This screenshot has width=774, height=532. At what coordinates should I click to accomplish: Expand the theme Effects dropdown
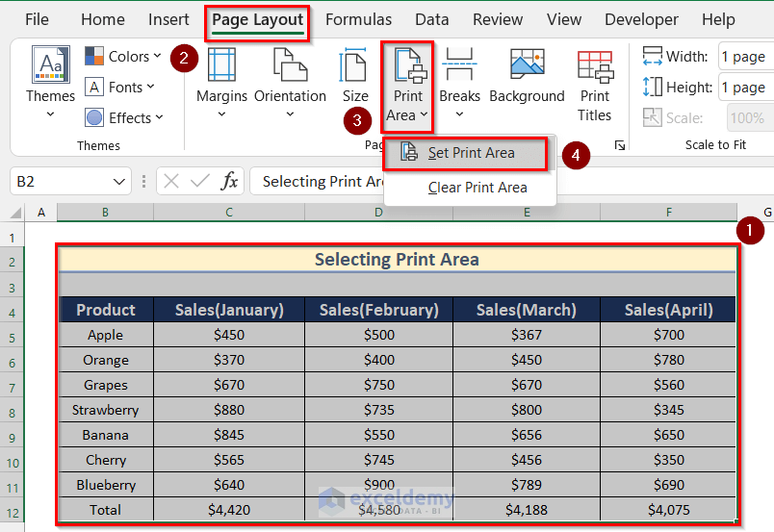tap(123, 118)
